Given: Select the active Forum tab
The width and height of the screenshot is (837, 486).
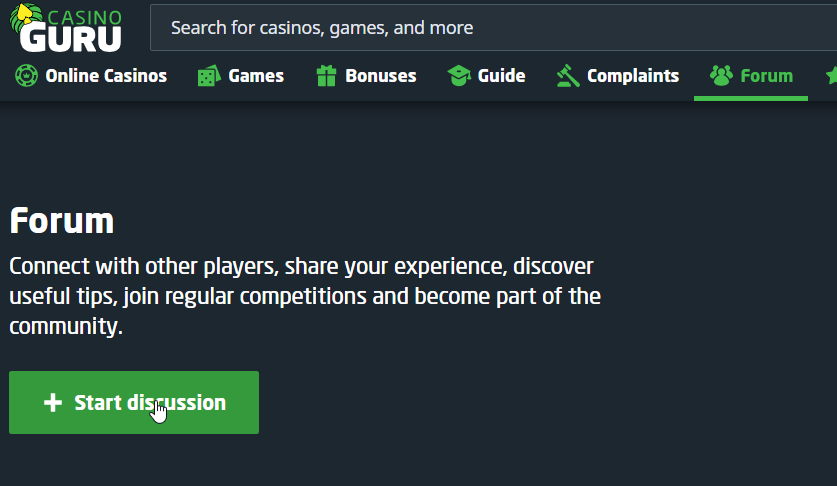Looking at the screenshot, I should click(x=766, y=76).
